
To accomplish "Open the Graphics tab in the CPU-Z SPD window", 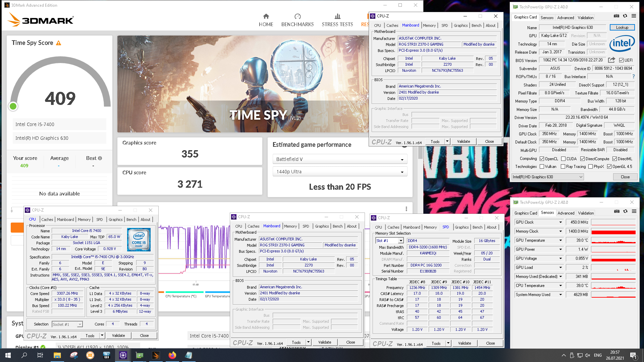I will pyautogui.click(x=462, y=227).
